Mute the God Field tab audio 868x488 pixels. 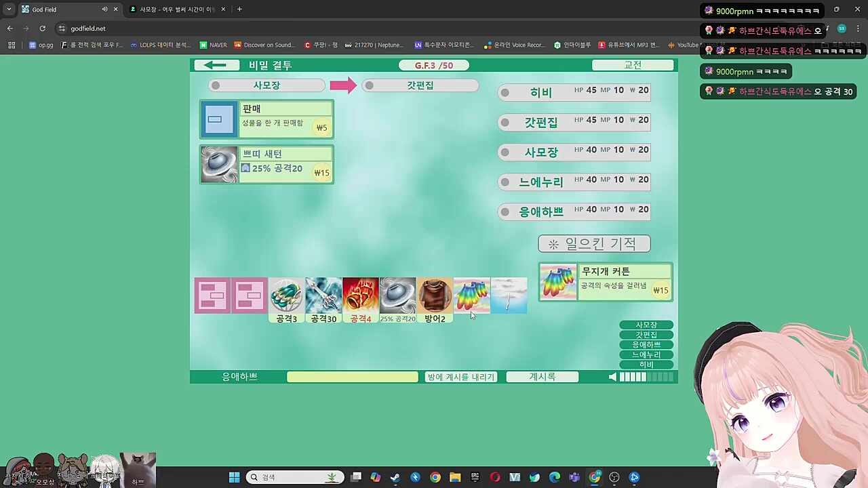(x=104, y=9)
